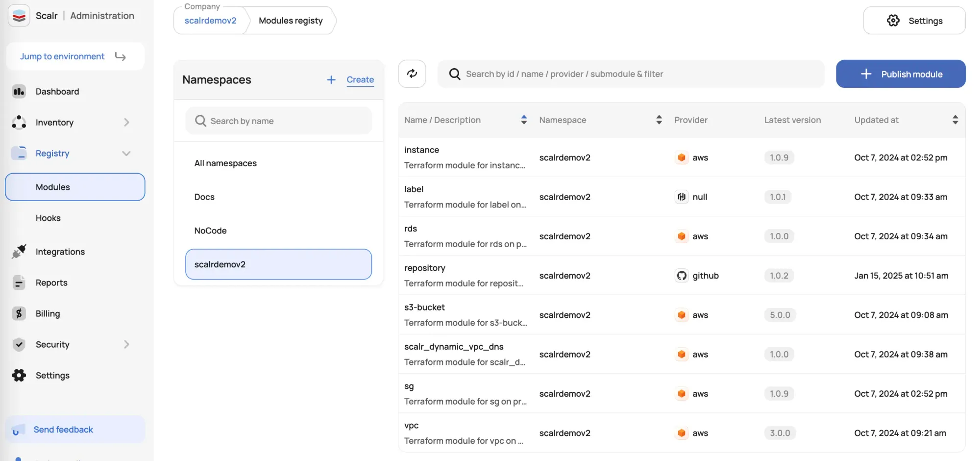980x461 pixels.
Task: Open Billing dollar icon
Action: coord(19,313)
